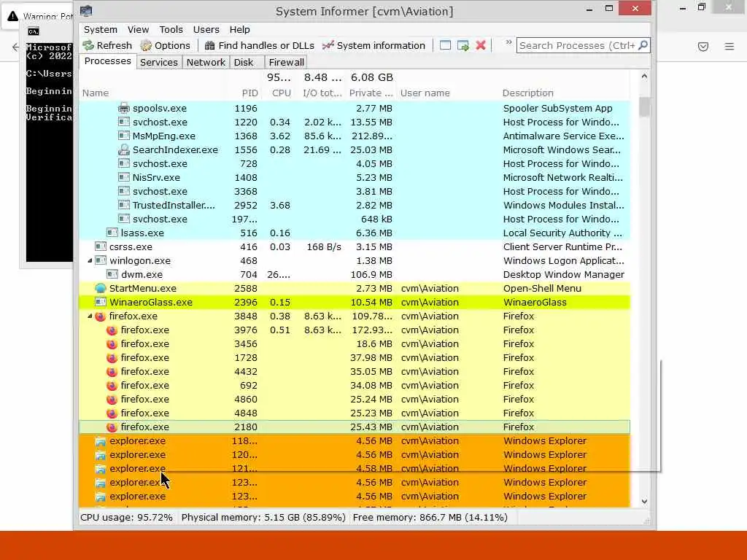This screenshot has width=747, height=560.
Task: Click the find window toolbar icon
Action: pos(445,45)
